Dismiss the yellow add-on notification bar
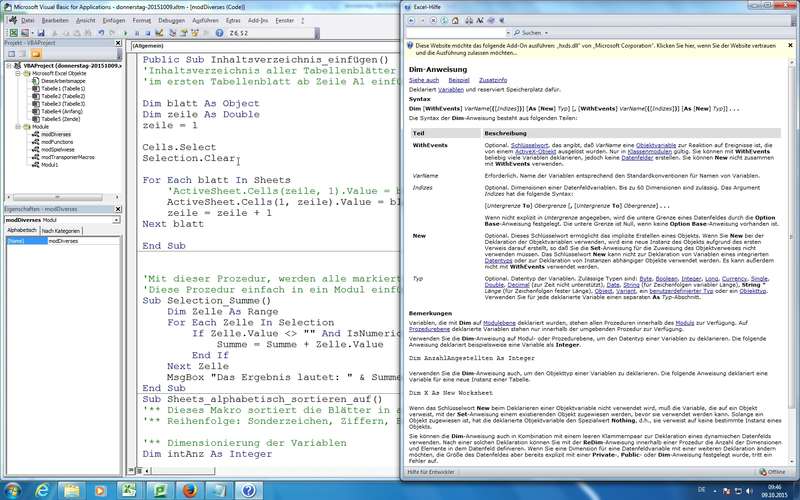The image size is (800, 500). [792, 45]
